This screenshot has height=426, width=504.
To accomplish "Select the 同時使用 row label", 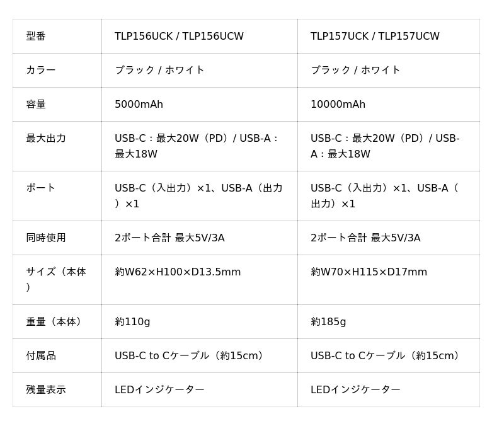I will point(46,238).
